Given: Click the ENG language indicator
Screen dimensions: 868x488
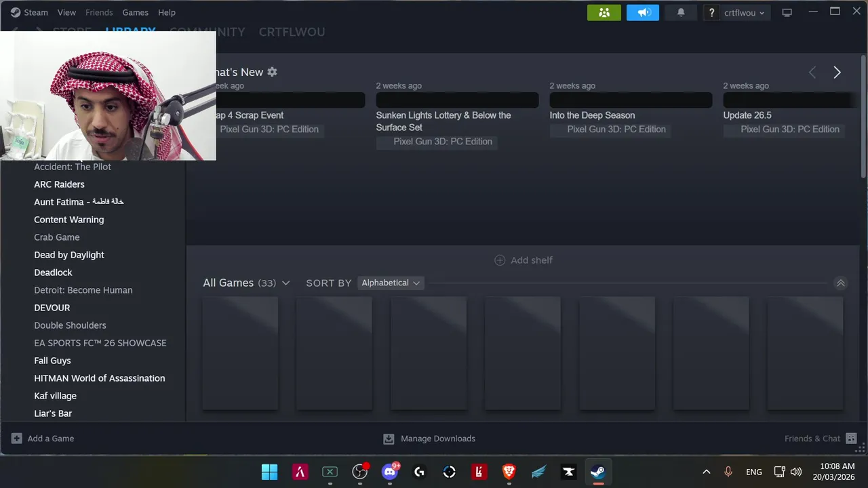Looking at the screenshot, I should point(753,472).
